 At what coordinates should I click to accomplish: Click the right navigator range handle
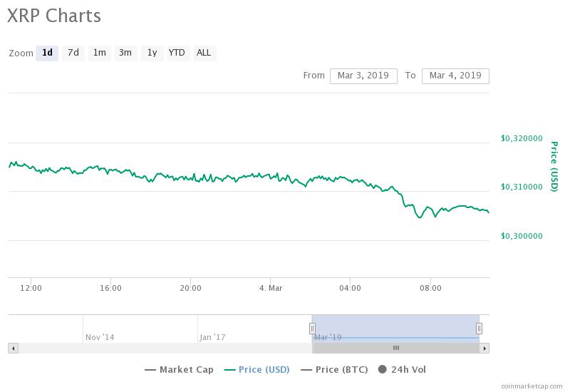479,328
